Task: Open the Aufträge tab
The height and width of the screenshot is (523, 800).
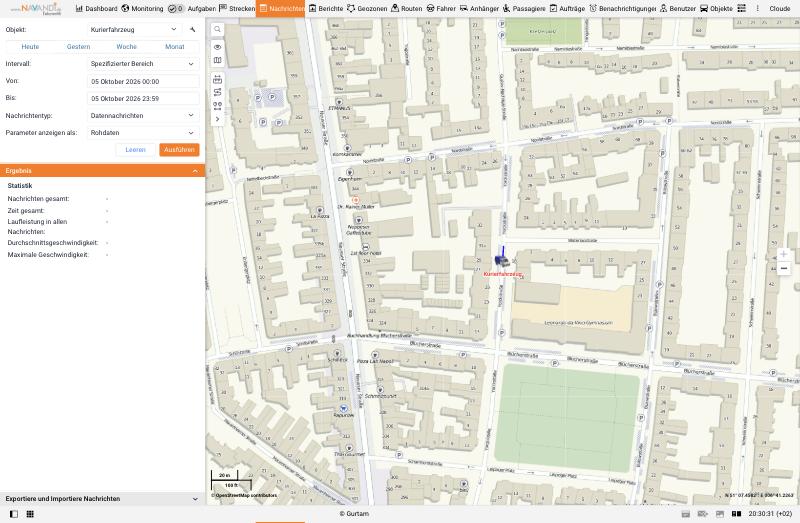Action: (567, 8)
